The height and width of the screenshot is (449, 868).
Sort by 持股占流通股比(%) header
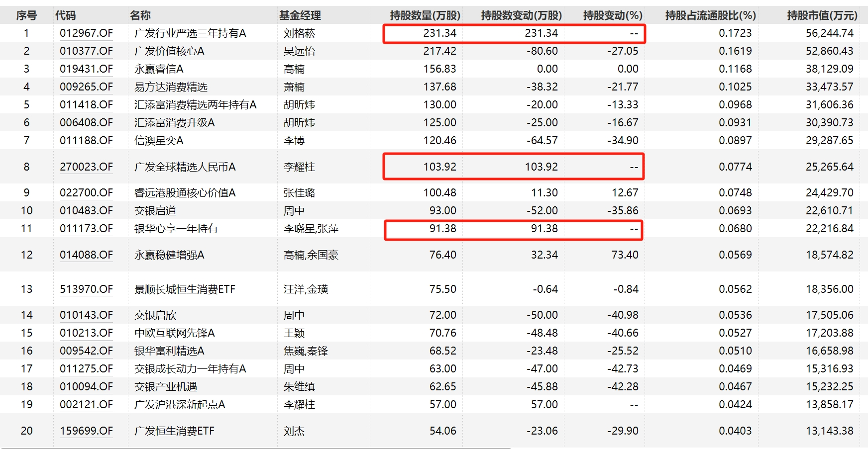(x=710, y=15)
